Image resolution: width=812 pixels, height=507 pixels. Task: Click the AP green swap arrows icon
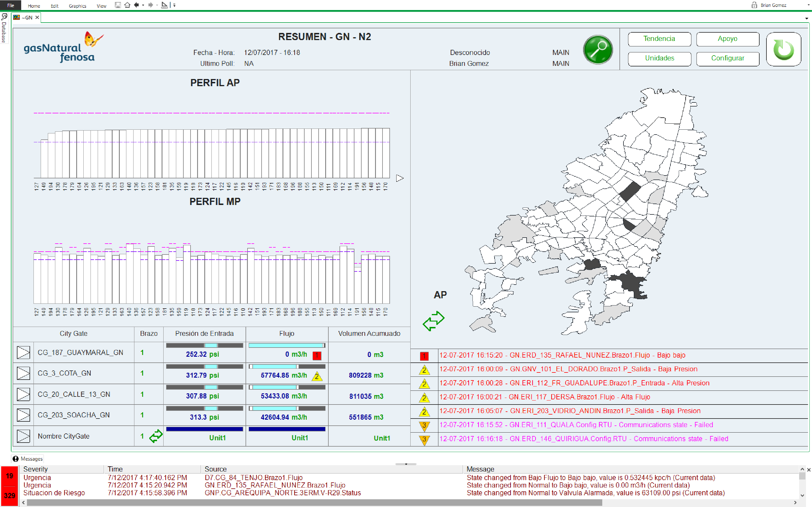click(433, 321)
